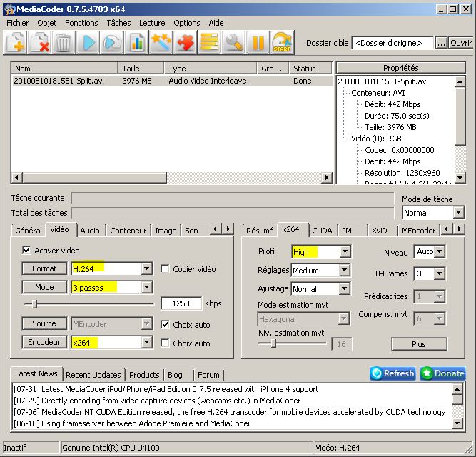The image size is (476, 457).
Task: Open the wrench settings icon
Action: click(234, 43)
